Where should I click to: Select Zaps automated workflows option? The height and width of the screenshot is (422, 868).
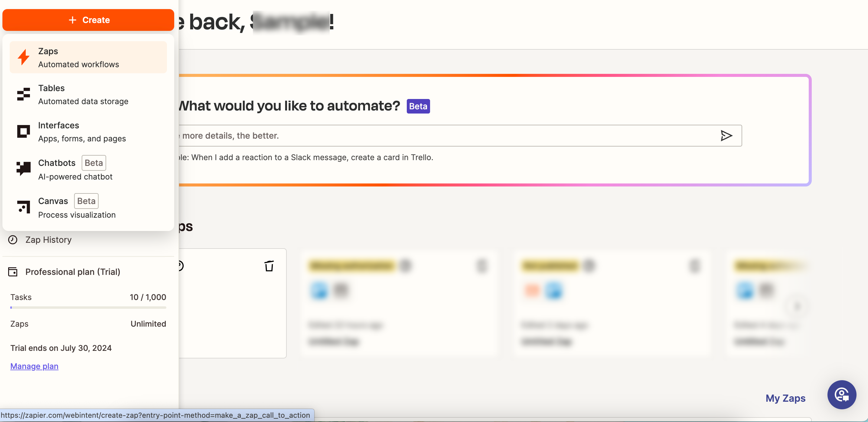point(78,58)
